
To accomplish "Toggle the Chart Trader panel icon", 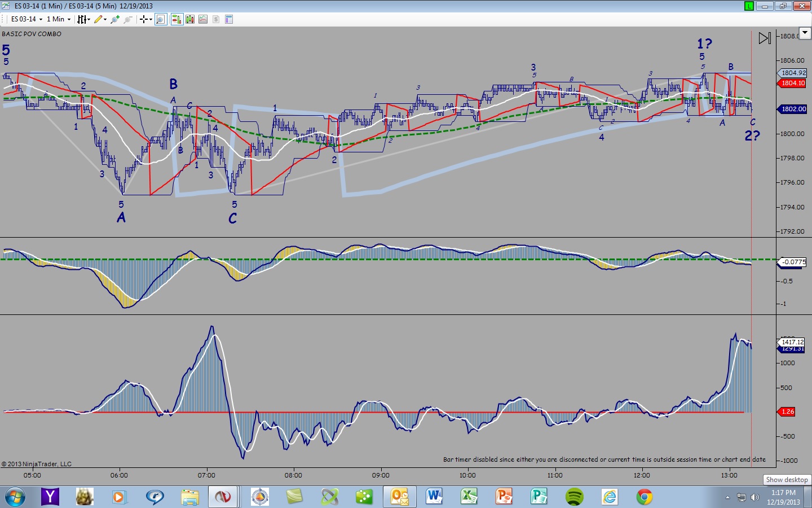I will tap(176, 19).
